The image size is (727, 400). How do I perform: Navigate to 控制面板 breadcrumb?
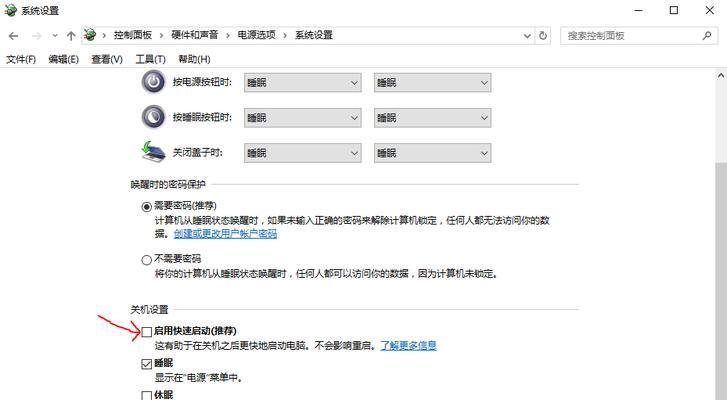(133, 35)
